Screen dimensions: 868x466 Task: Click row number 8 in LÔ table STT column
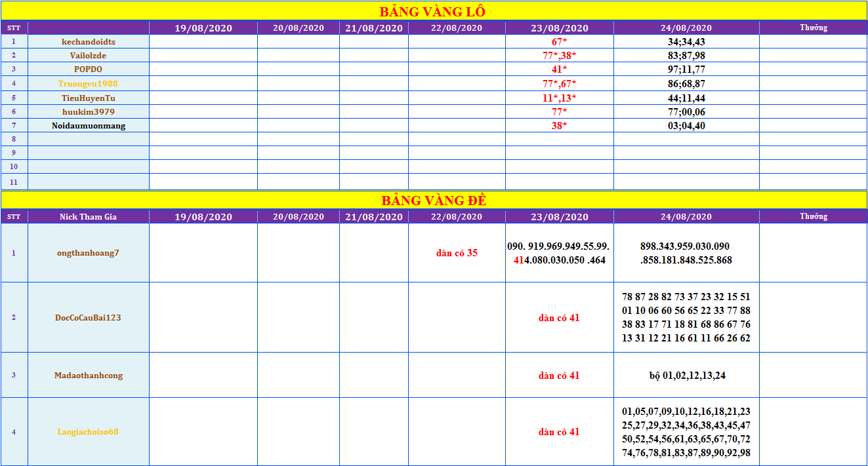coord(14,139)
